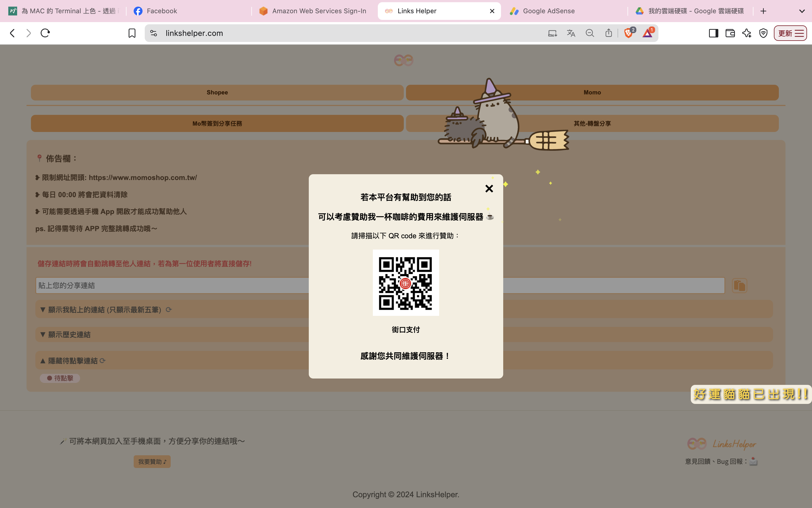Select the Momo category button
The image size is (812, 508).
click(x=592, y=92)
